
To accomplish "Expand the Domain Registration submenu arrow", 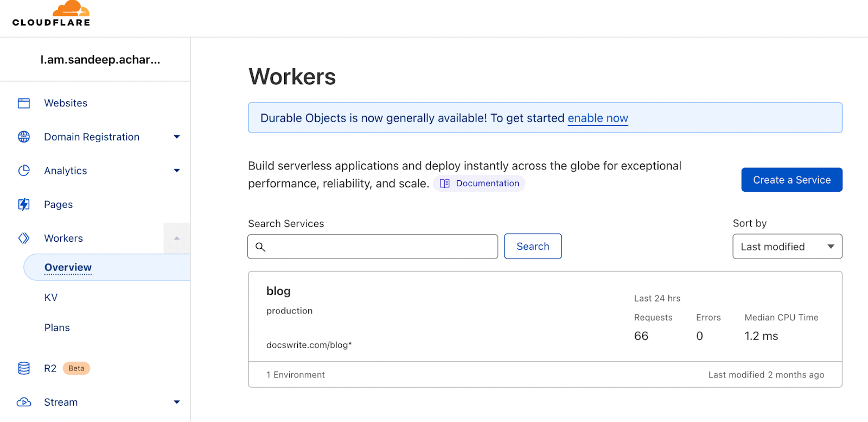I will coord(177,137).
